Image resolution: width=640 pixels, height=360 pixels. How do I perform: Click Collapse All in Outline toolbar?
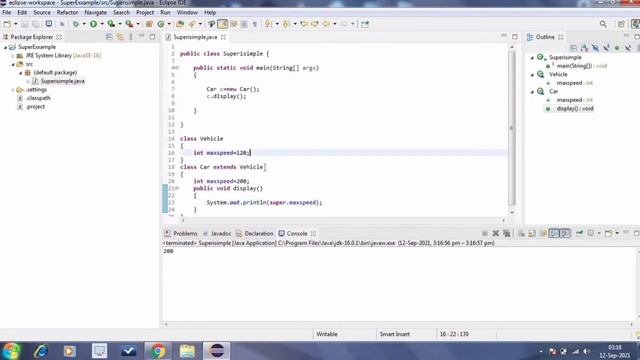point(573,48)
